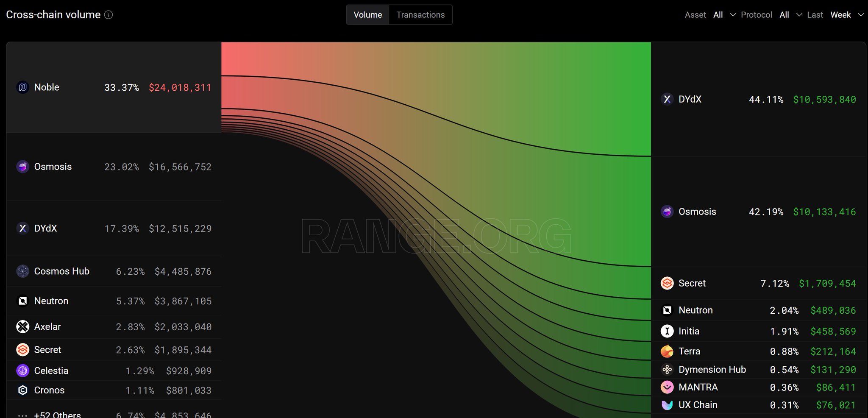Select the Secret source chain name

point(48,350)
